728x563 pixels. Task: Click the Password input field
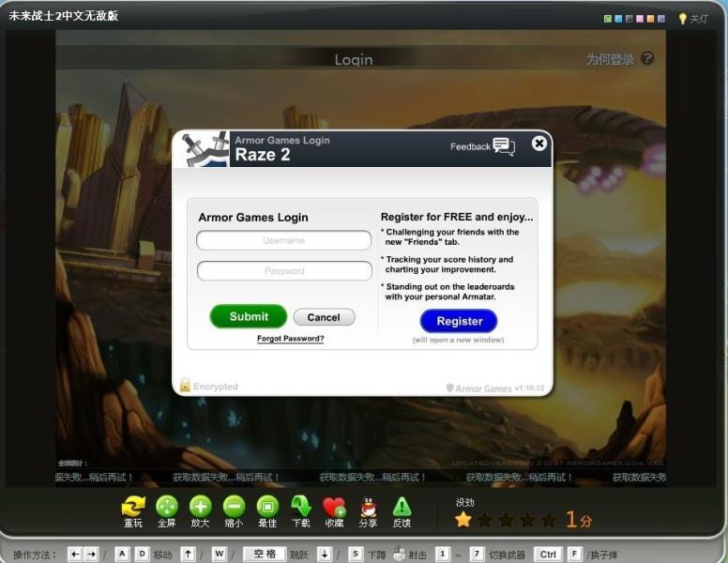point(283,271)
